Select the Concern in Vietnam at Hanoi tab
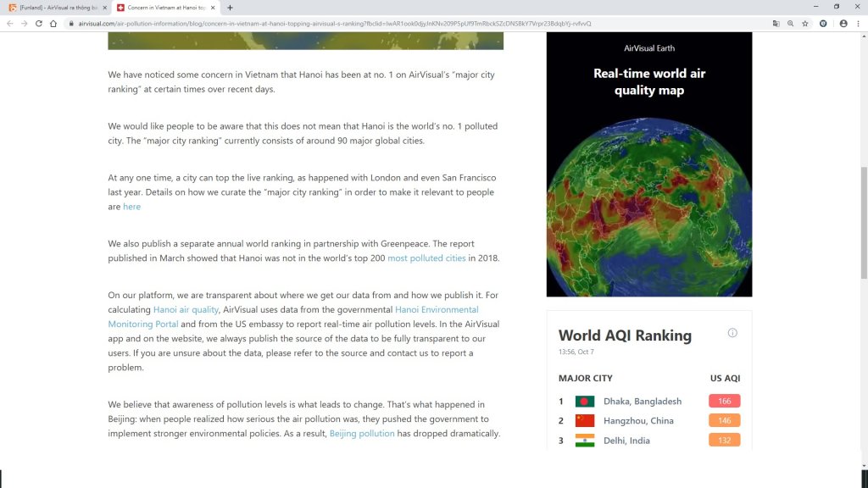The width and height of the screenshot is (868, 488). pyautogui.click(x=166, y=8)
